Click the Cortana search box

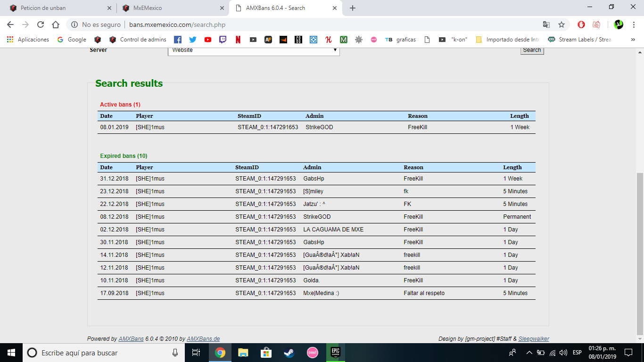104,353
